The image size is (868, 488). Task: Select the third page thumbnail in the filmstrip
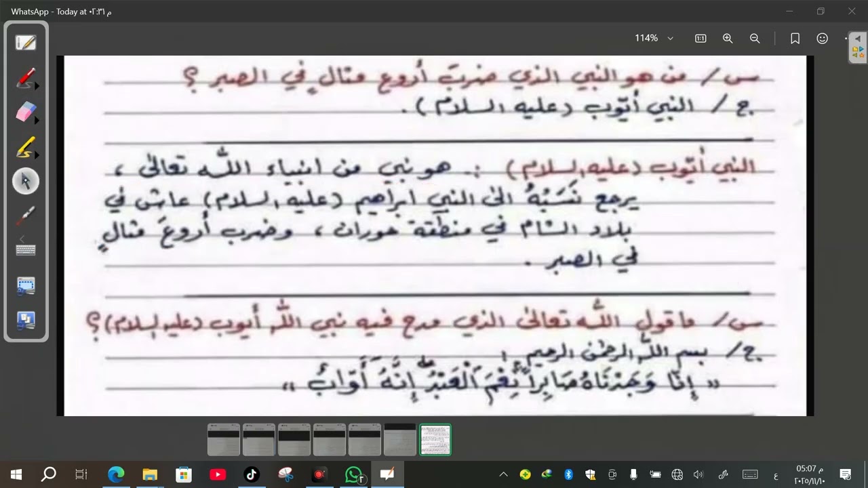coord(294,440)
